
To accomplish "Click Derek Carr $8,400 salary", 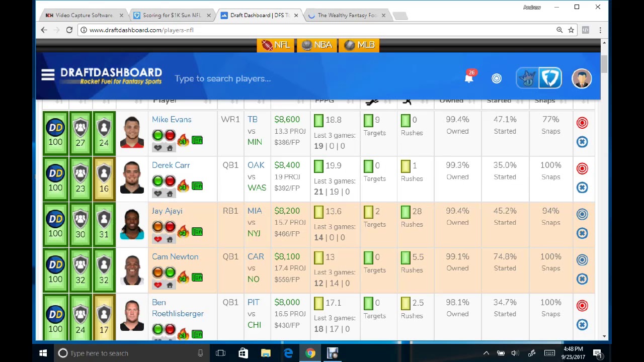I will [287, 165].
